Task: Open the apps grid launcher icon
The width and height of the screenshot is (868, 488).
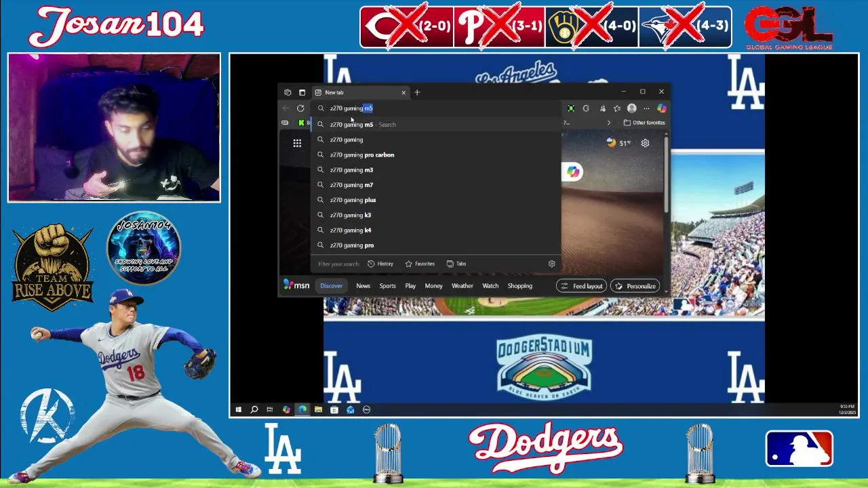Action: 297,143
